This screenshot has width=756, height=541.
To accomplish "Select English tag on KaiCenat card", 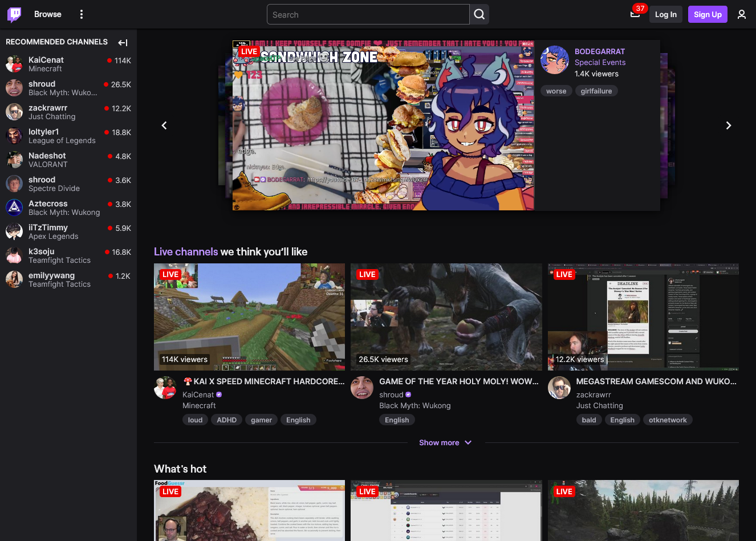I will tap(298, 420).
